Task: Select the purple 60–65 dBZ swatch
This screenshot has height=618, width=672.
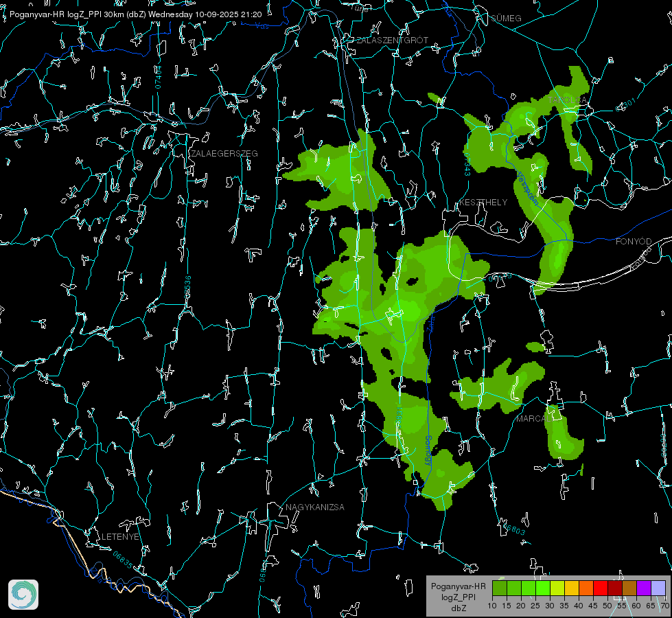Action: (644, 588)
